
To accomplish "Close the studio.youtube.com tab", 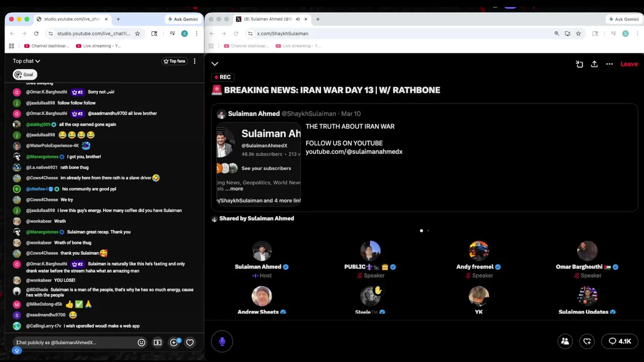I will click(x=106, y=19).
